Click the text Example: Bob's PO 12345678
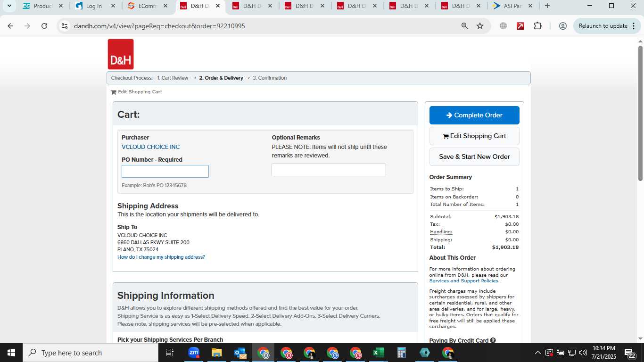The width and height of the screenshot is (644, 362). 154,186
